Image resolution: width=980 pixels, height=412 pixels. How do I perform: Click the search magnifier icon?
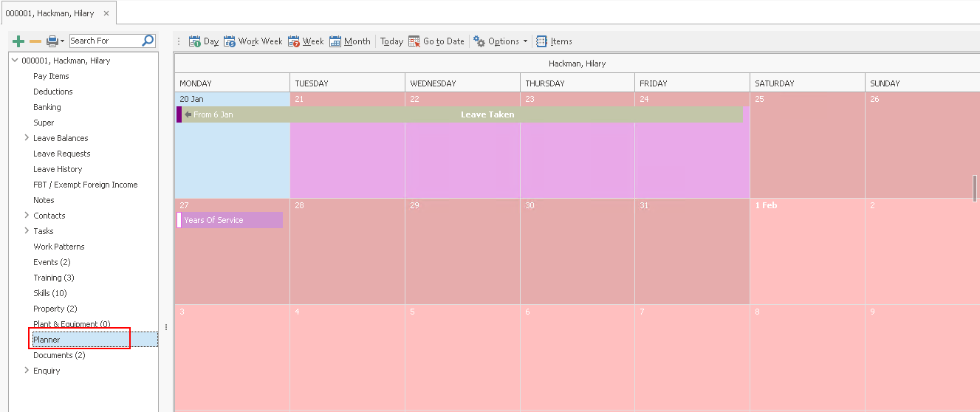click(x=148, y=41)
